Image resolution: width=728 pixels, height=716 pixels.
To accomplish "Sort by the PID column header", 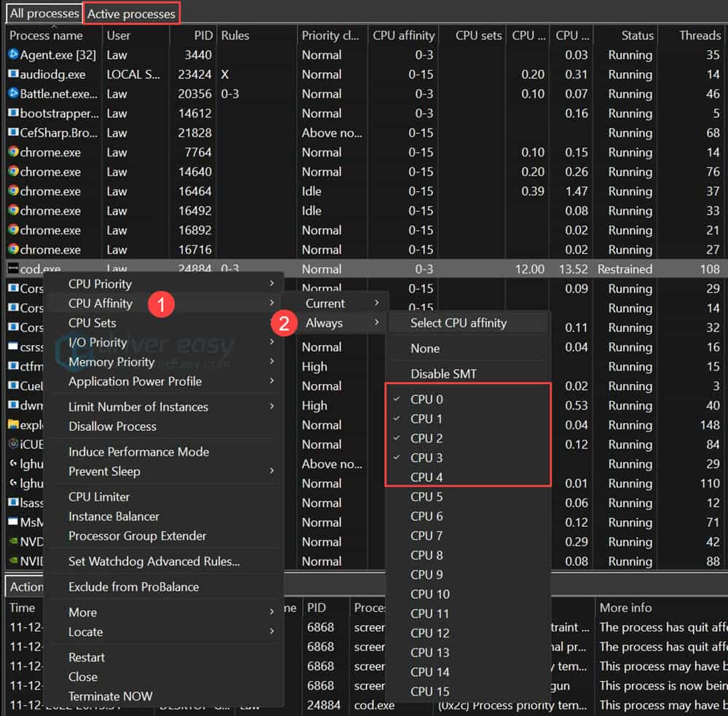I will [x=202, y=36].
